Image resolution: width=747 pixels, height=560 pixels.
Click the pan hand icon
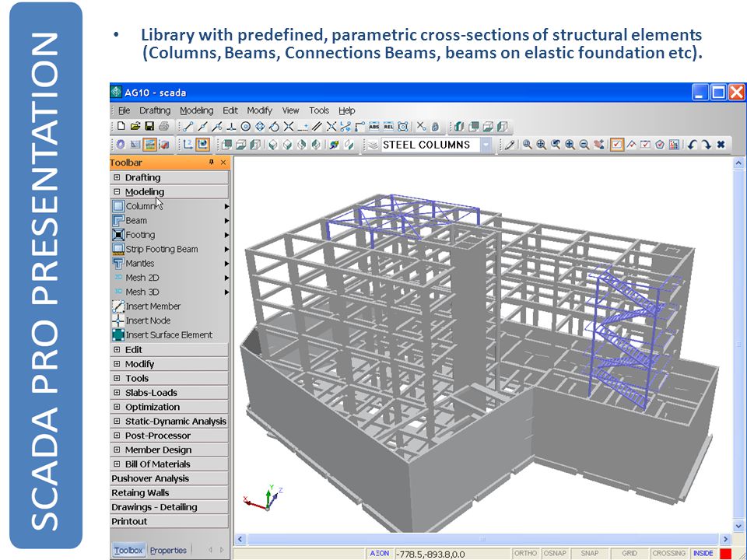599,145
